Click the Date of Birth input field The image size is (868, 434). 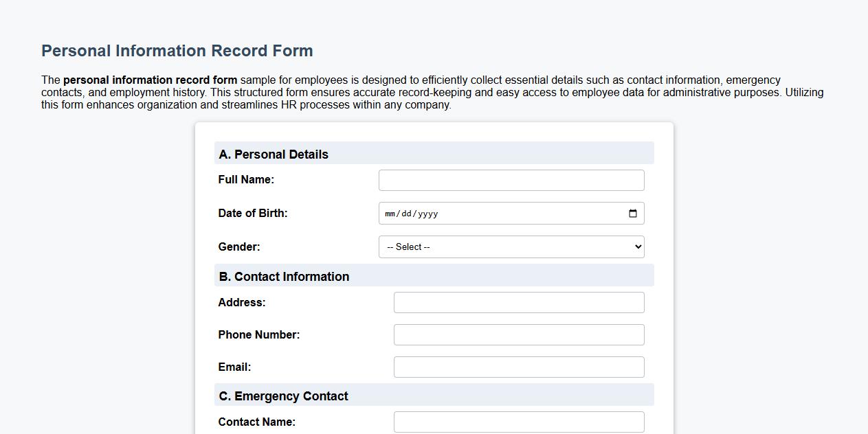tap(511, 214)
